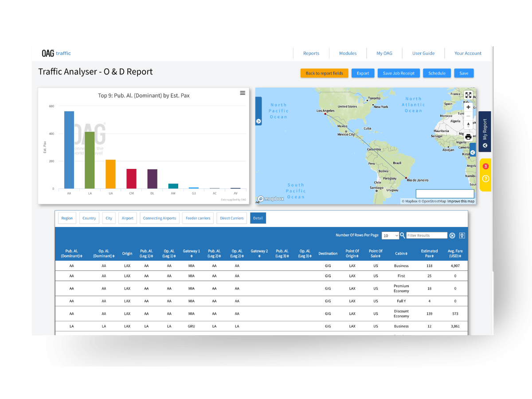Zoom in on the map

click(468, 107)
